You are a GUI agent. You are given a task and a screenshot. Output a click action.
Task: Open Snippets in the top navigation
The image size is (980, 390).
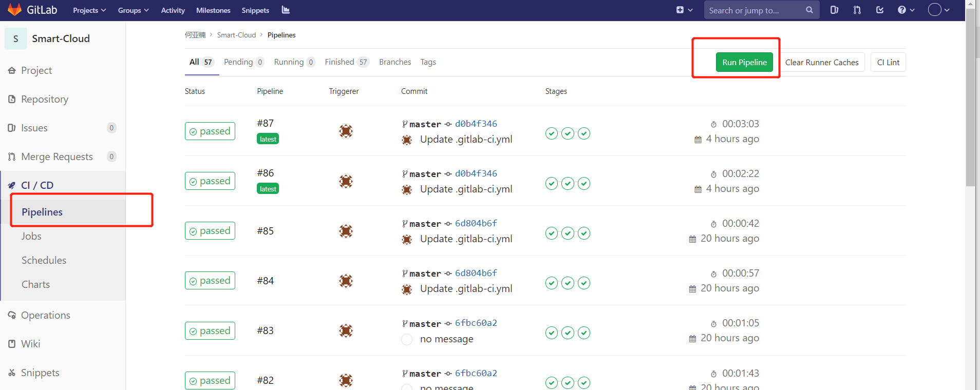tap(255, 10)
